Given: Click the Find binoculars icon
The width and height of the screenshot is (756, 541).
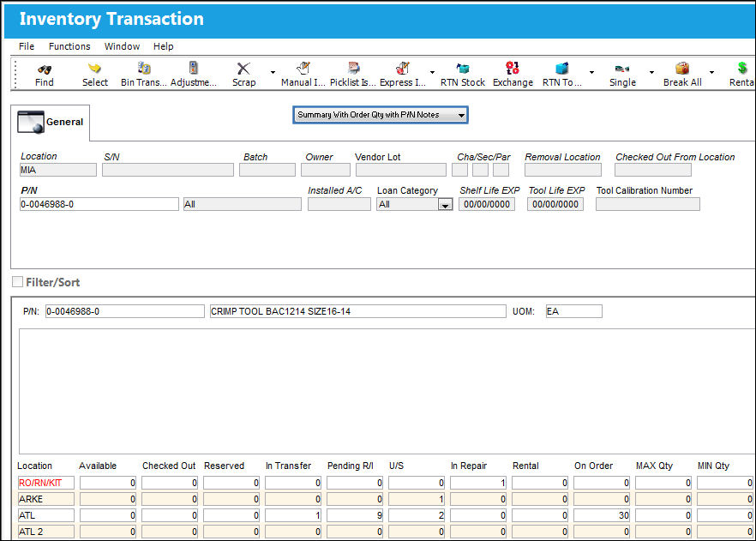Looking at the screenshot, I should point(45,69).
